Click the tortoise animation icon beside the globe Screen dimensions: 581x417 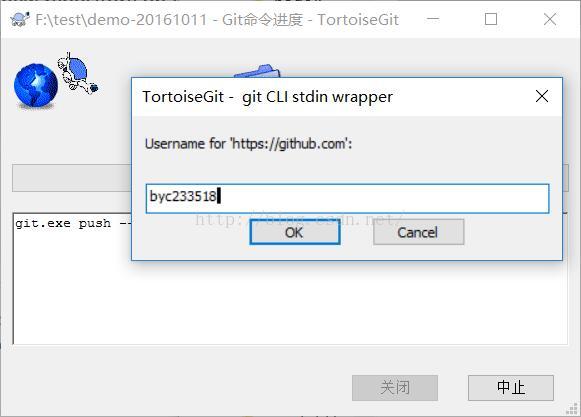click(77, 73)
